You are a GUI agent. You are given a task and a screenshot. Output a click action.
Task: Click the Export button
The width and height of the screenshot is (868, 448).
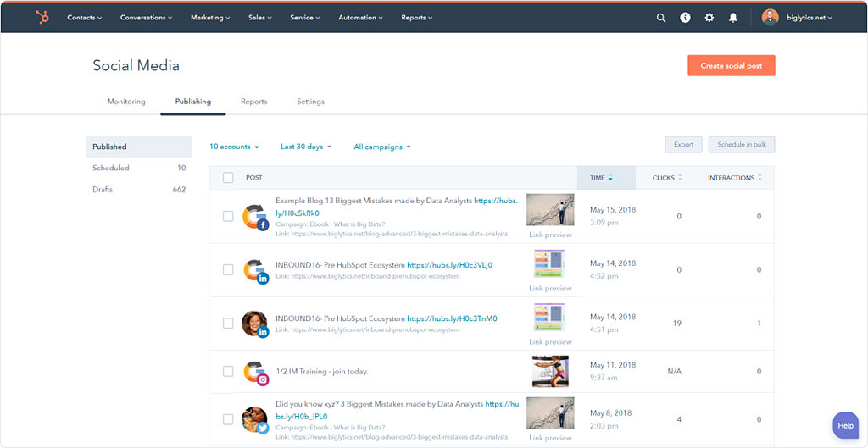click(x=683, y=145)
